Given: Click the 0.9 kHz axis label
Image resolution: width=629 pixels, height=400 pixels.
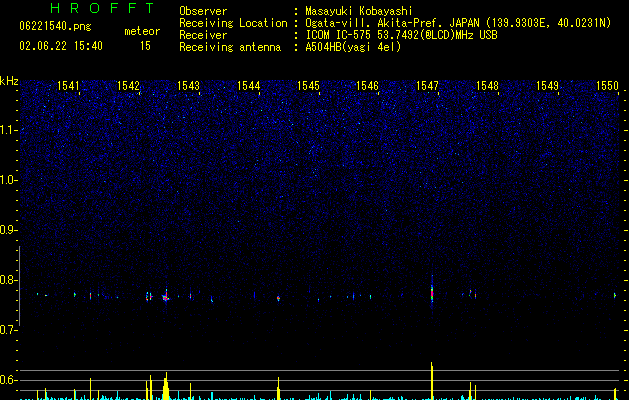Looking at the screenshot, I should (x=8, y=230).
